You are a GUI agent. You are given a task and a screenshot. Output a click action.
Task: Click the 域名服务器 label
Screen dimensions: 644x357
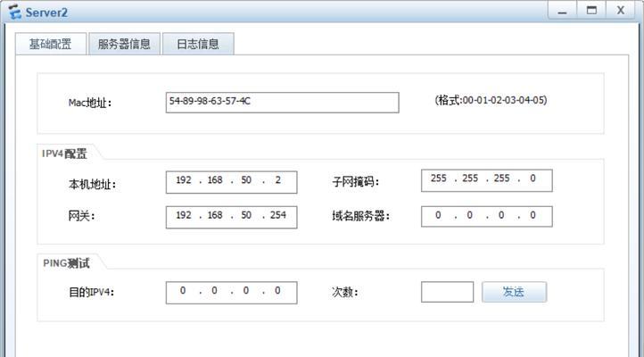[361, 216]
